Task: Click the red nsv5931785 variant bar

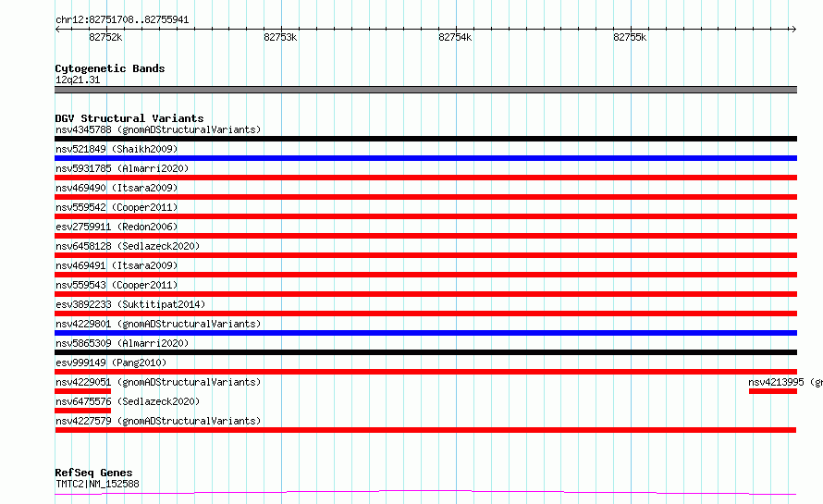Action: point(425,178)
